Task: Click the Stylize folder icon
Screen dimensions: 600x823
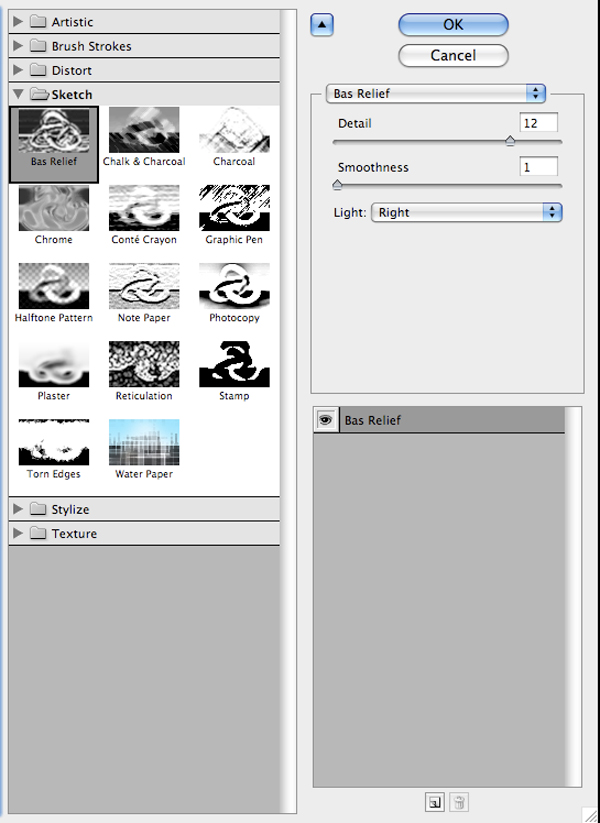Action: pyautogui.click(x=38, y=509)
